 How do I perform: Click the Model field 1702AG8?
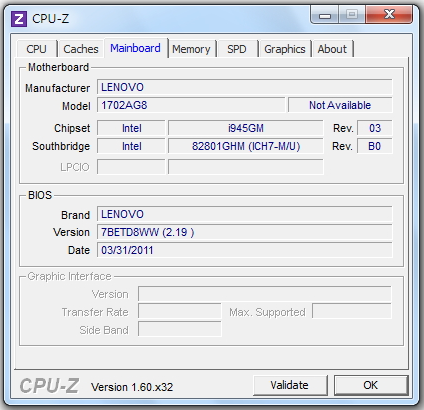(191, 105)
